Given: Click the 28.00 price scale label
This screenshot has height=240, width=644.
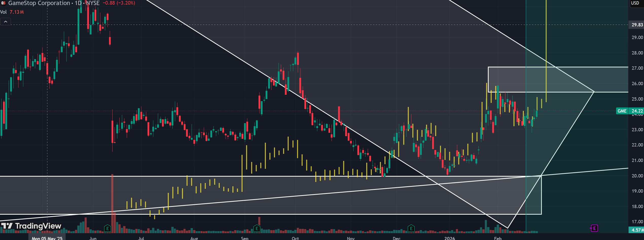Looking at the screenshot, I should (637, 53).
